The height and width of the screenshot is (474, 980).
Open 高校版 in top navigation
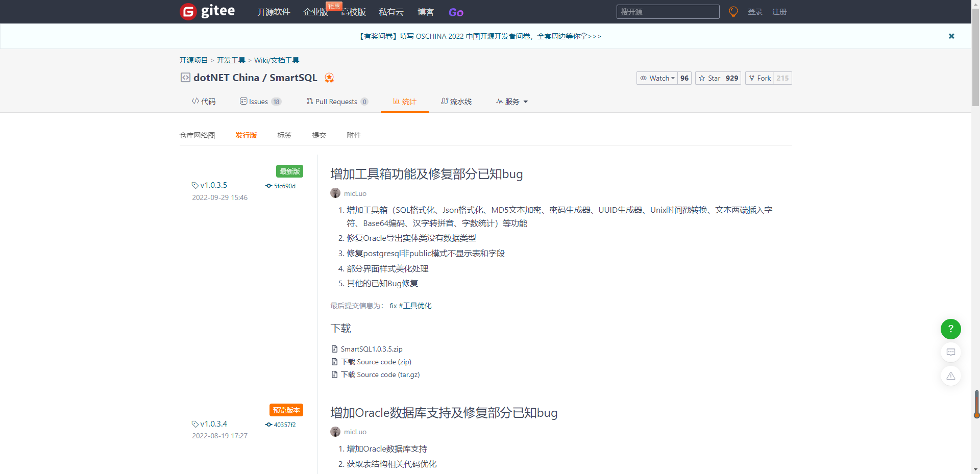click(x=353, y=12)
